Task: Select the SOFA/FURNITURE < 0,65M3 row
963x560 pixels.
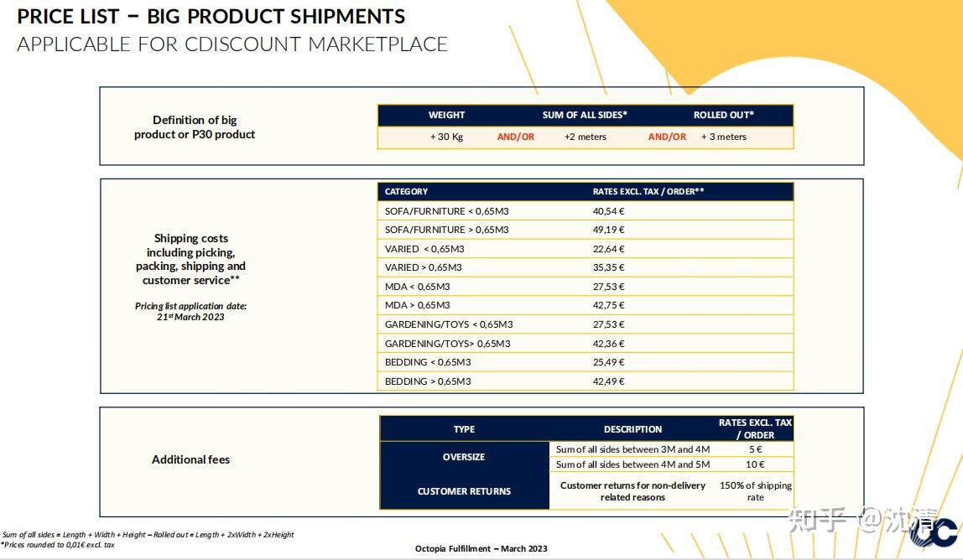Action: [435, 211]
